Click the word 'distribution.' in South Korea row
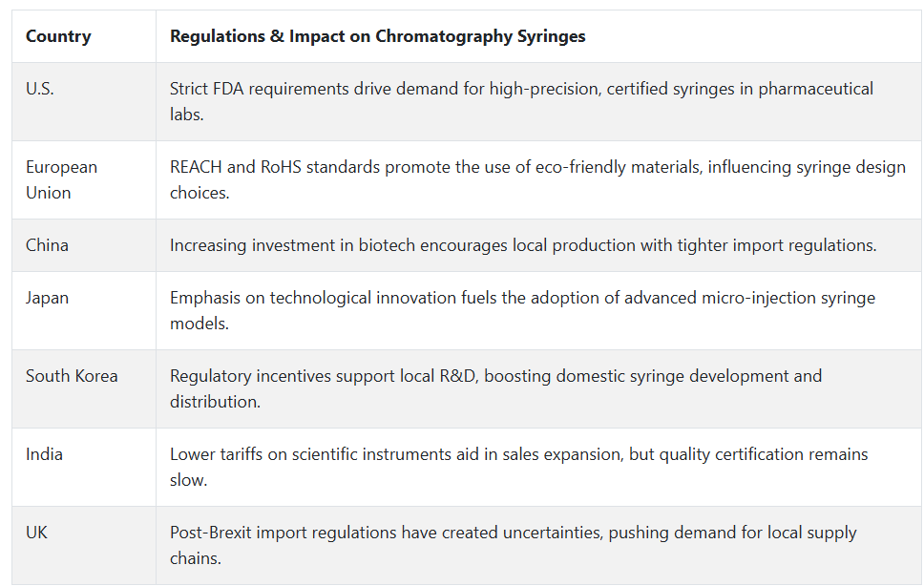This screenshot has height=586, width=924. pyautogui.click(x=215, y=402)
